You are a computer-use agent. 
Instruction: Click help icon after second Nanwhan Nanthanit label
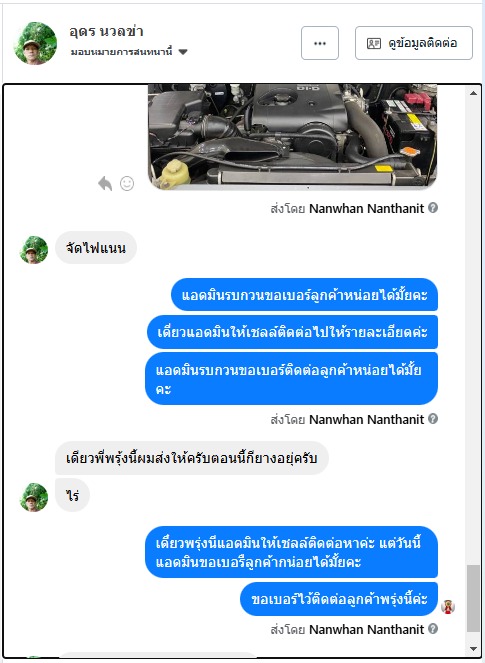433,419
